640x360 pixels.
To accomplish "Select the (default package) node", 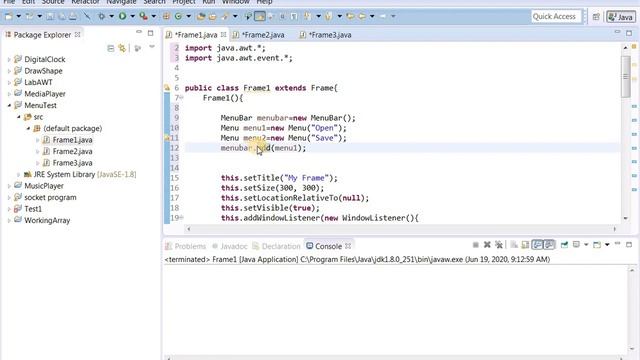I will (x=72, y=129).
